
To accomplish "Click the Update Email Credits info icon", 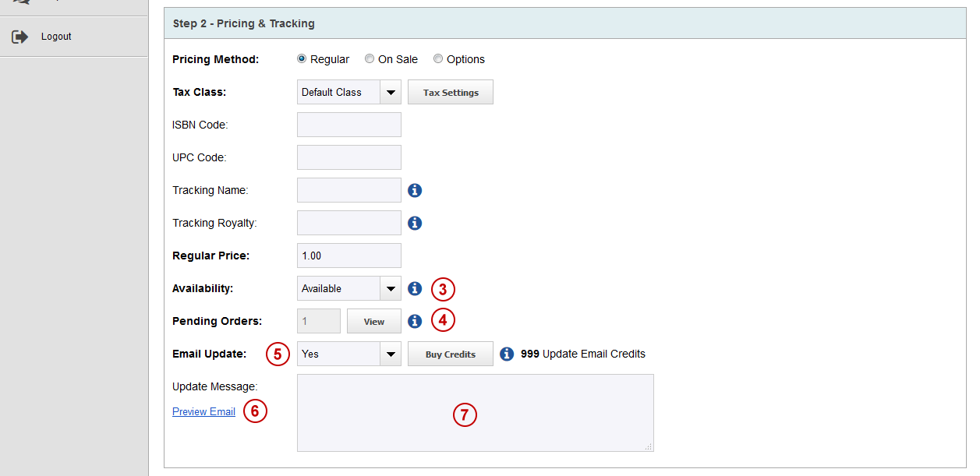I will pyautogui.click(x=506, y=354).
